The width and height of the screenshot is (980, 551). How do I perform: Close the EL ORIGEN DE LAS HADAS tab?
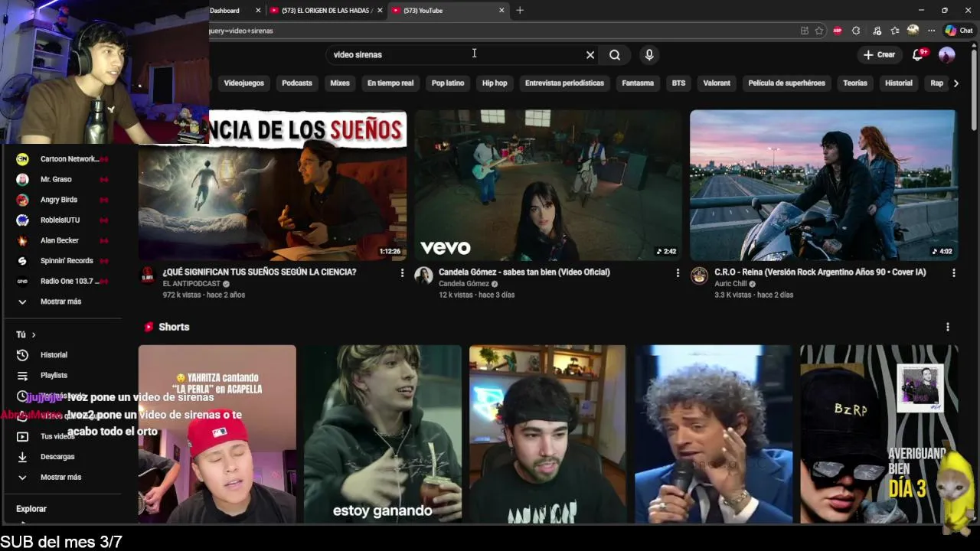pyautogui.click(x=381, y=11)
